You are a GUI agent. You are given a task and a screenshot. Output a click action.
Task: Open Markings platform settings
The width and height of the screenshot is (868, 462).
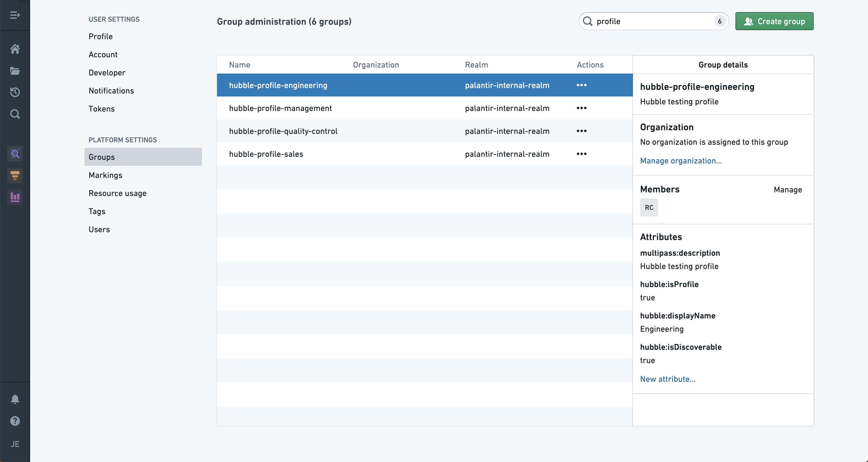pos(105,175)
